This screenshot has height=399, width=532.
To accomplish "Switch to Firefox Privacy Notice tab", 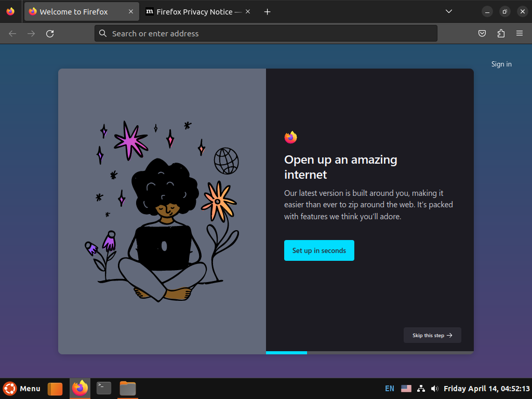I will point(199,11).
